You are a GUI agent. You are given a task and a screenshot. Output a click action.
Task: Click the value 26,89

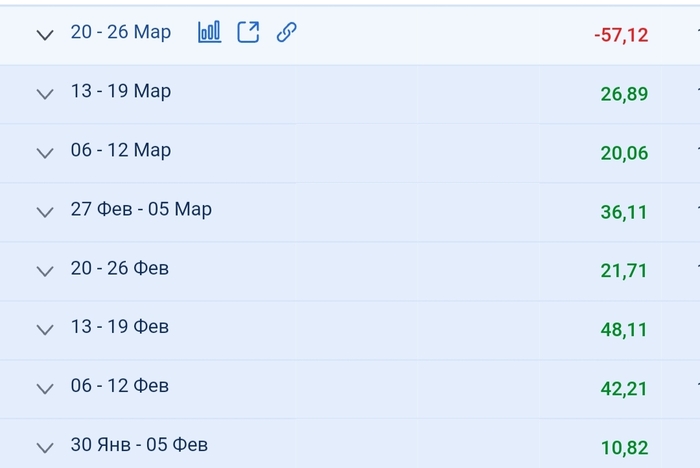(624, 94)
